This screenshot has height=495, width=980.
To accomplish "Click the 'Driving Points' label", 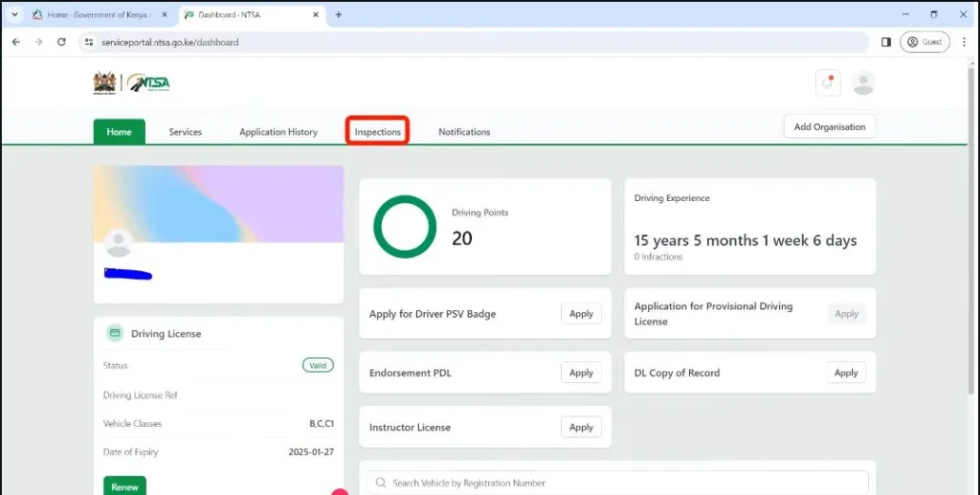I will pos(480,213).
